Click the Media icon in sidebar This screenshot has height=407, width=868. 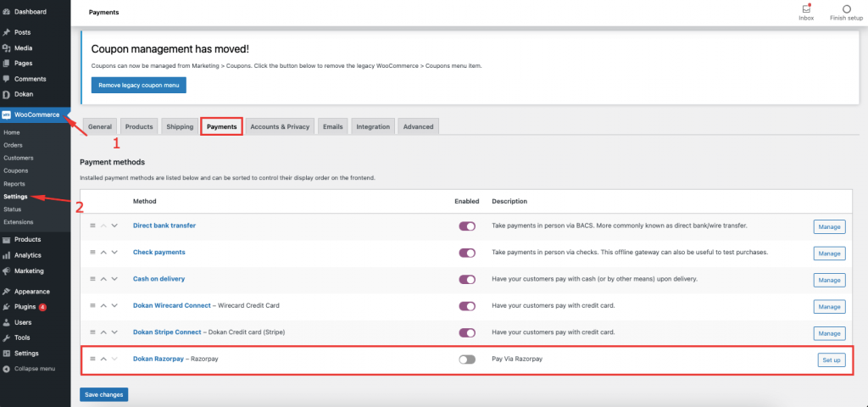pyautogui.click(x=6, y=48)
